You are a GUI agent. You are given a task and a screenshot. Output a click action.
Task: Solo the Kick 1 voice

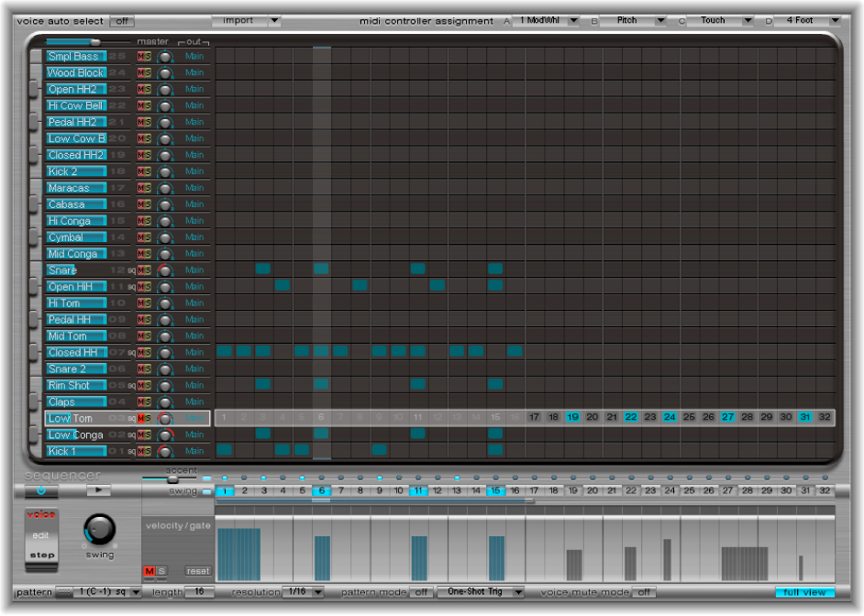pyautogui.click(x=146, y=451)
